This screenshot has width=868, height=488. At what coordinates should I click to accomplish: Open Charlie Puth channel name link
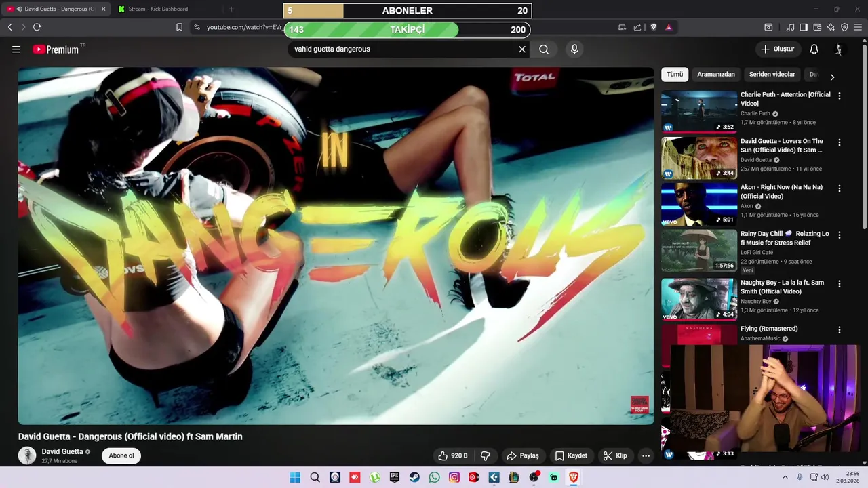(x=755, y=114)
